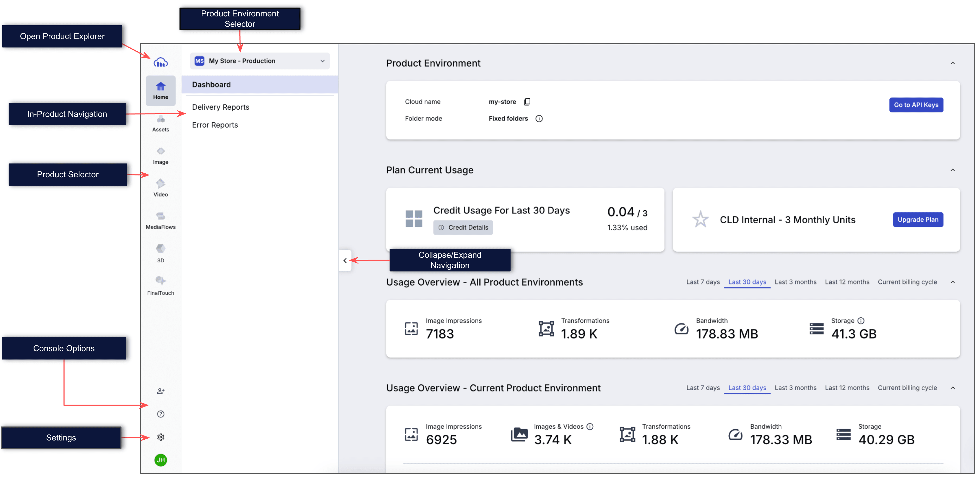The width and height of the screenshot is (980, 479).
Task: Select the Video product icon
Action: tap(161, 188)
